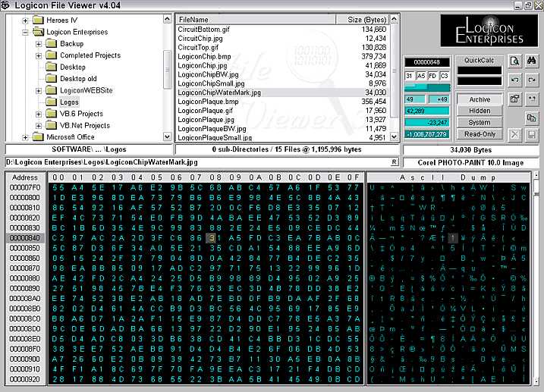
Task: Expand the Heroes IV folder
Action: point(25,20)
